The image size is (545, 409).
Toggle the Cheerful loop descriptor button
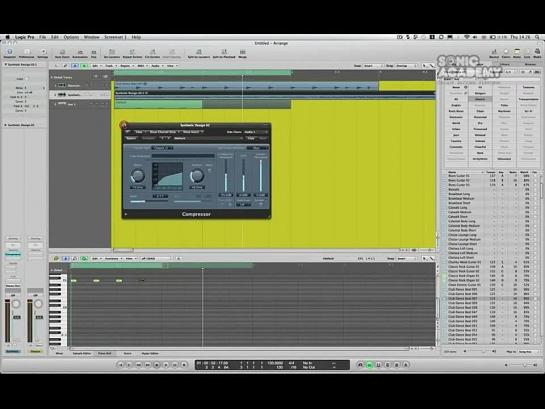coord(480,147)
